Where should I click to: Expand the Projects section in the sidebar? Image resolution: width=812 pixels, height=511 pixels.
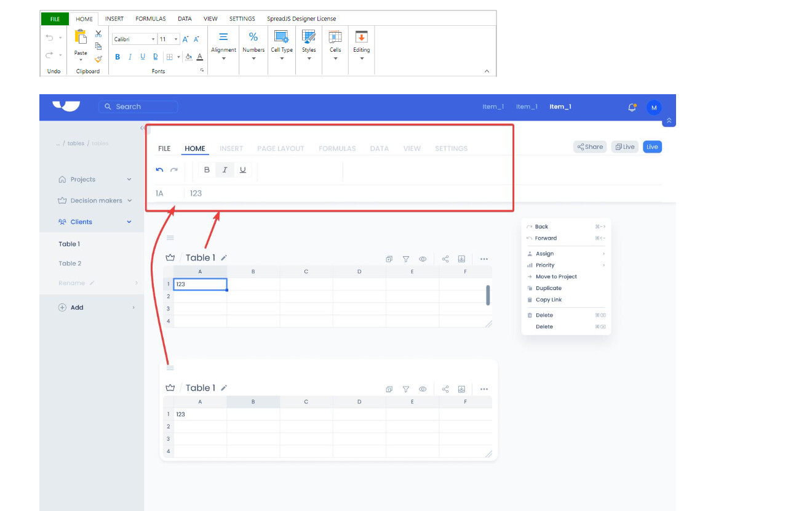tap(129, 179)
